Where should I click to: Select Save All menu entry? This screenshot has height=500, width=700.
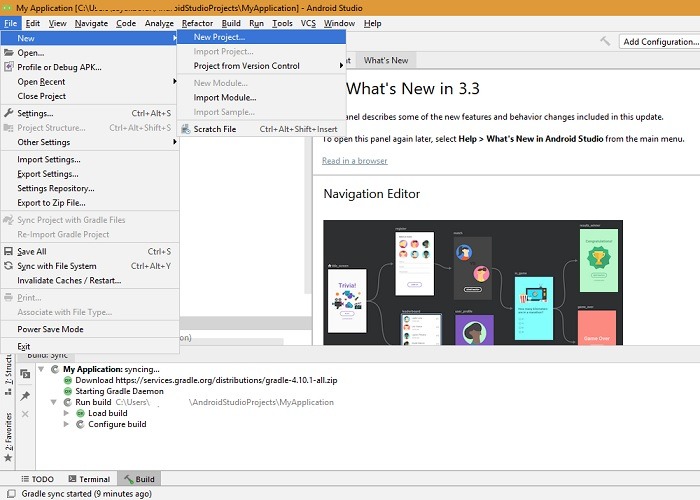point(90,251)
